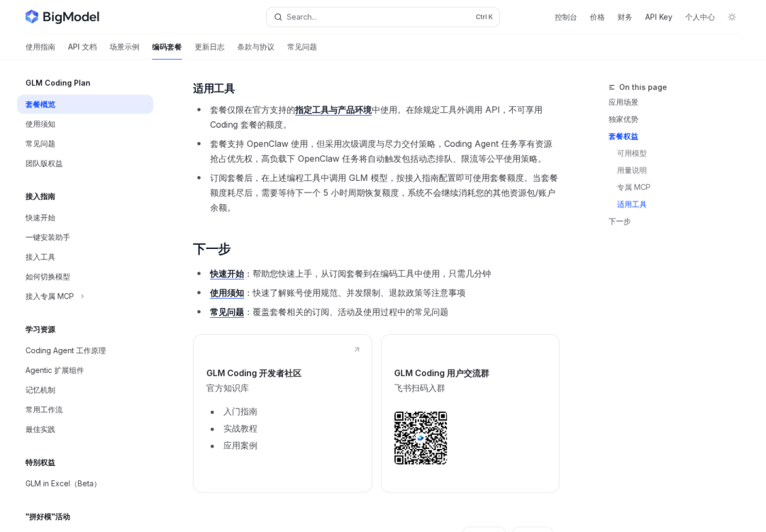The image size is (766, 532).
Task: Click the On this page list icon
Action: (x=611, y=87)
